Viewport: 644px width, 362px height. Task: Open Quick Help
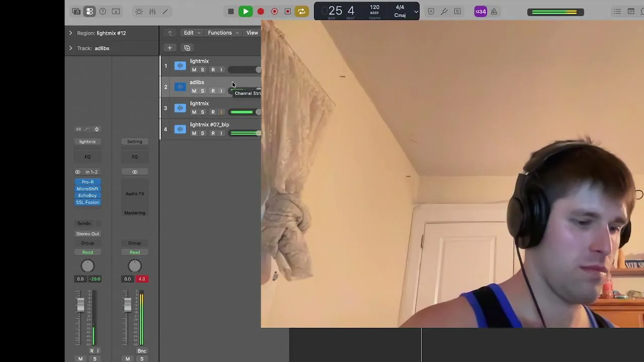pyautogui.click(x=103, y=12)
